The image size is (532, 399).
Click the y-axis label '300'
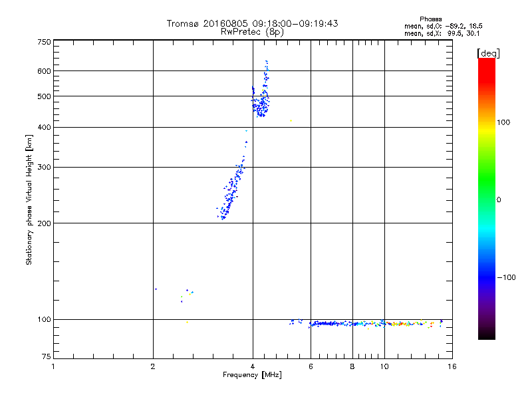(44, 168)
